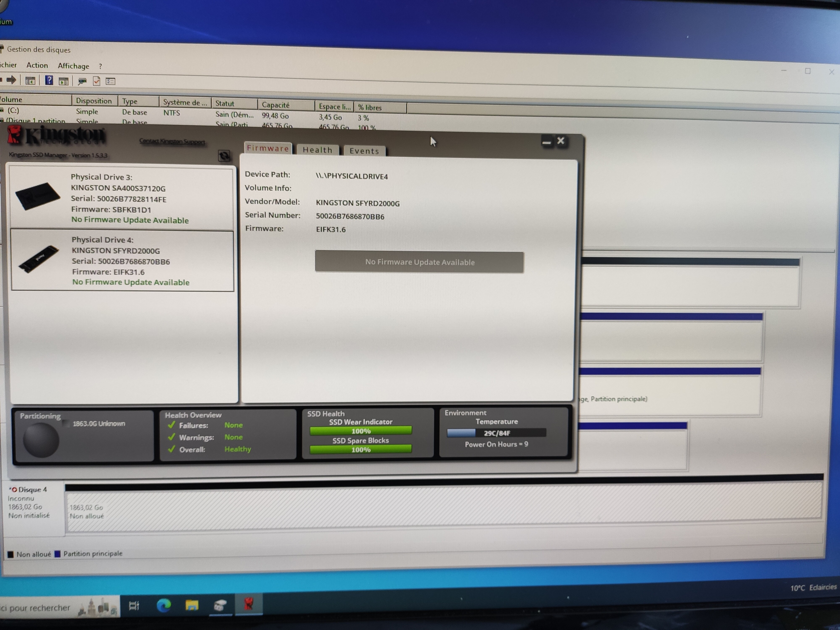The height and width of the screenshot is (630, 840).
Task: Open the blue question mark help icon
Action: (x=49, y=80)
